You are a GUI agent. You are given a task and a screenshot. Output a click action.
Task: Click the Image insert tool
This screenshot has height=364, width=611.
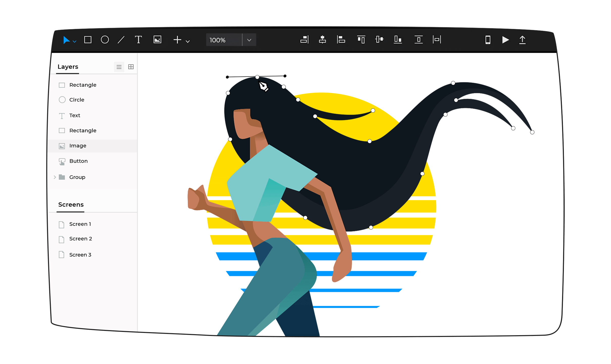pos(157,40)
